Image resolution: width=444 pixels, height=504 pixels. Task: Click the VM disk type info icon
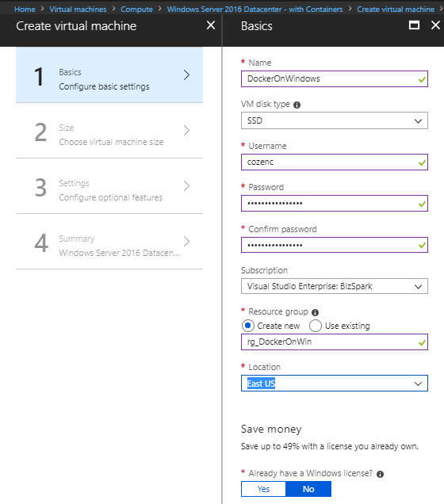[x=297, y=105]
